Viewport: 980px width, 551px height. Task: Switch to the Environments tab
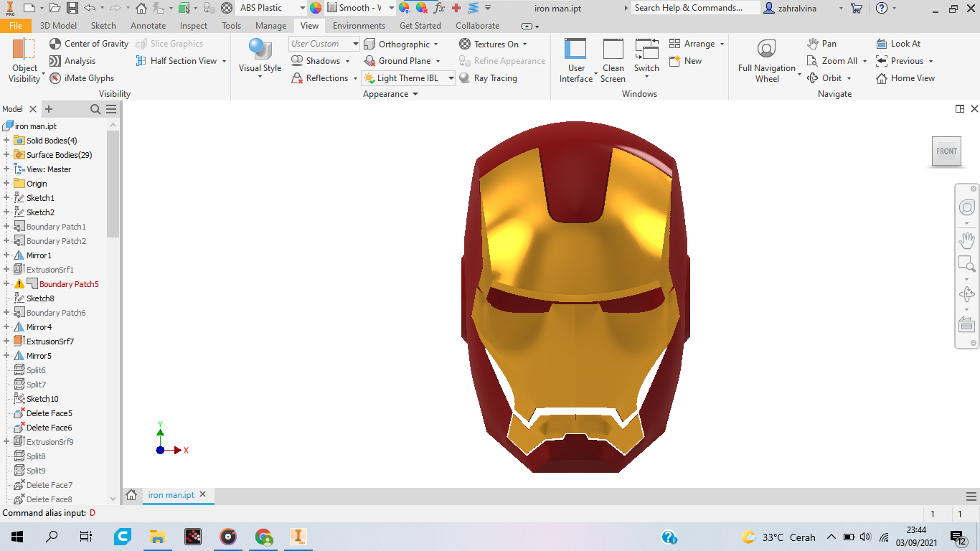359,26
